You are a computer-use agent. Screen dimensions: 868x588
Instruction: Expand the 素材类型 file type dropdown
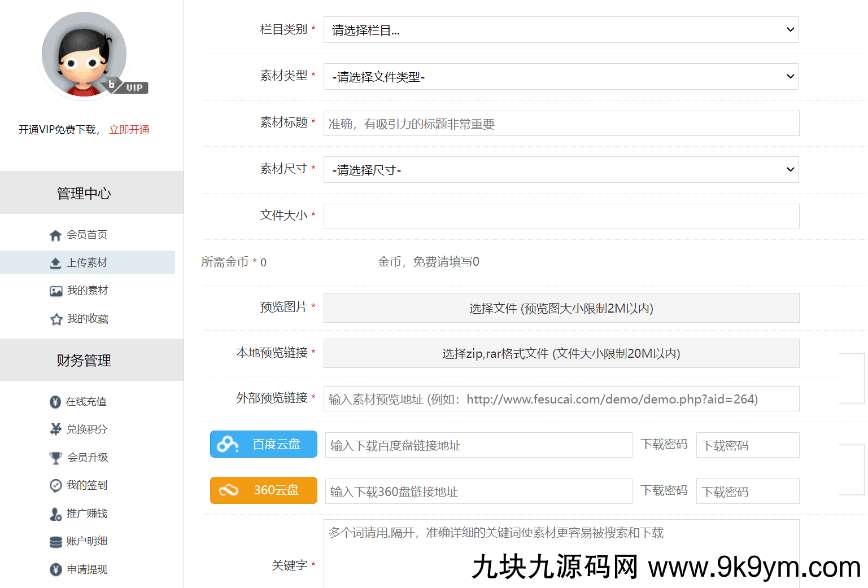560,77
